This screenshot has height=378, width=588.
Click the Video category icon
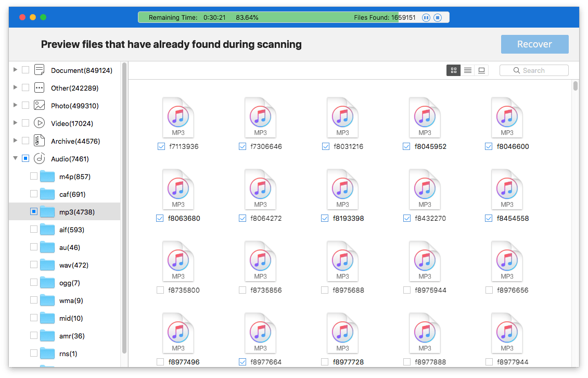pos(40,123)
